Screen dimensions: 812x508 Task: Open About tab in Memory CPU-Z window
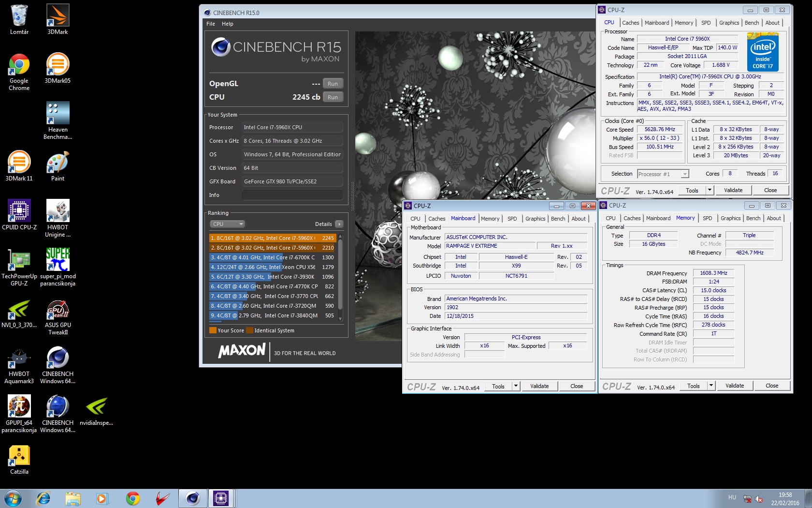tap(773, 218)
